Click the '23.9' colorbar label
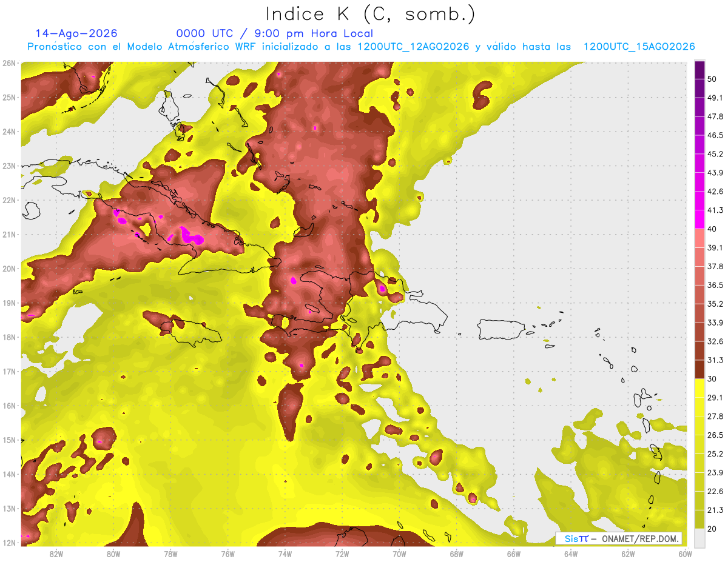The height and width of the screenshot is (562, 728). tap(715, 473)
